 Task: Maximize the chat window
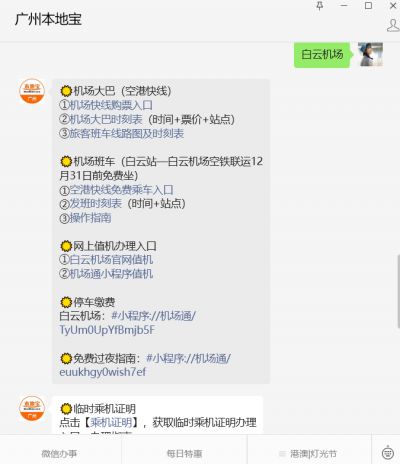(368, 6)
